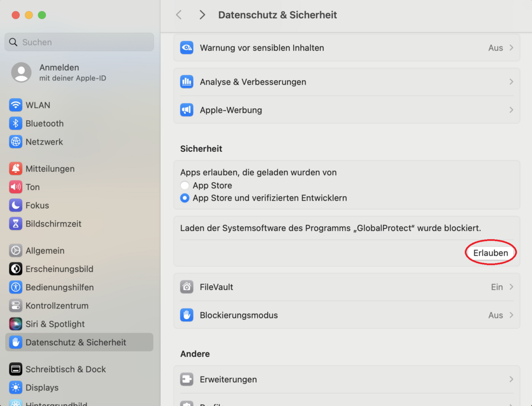The image size is (532, 406).
Task: Open Bluetooth settings icon
Action: (x=16, y=124)
